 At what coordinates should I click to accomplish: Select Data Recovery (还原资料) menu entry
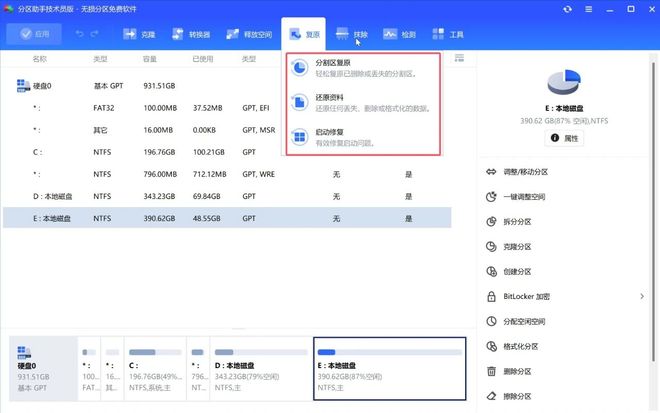(363, 103)
